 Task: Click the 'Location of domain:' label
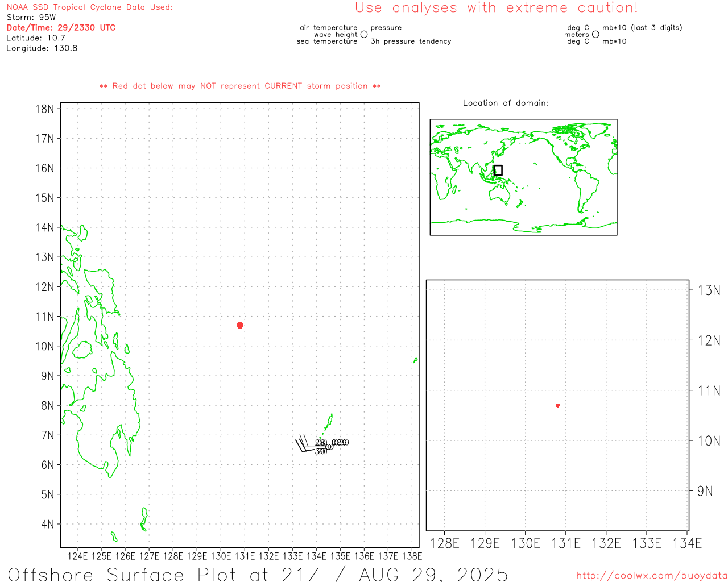(506, 103)
